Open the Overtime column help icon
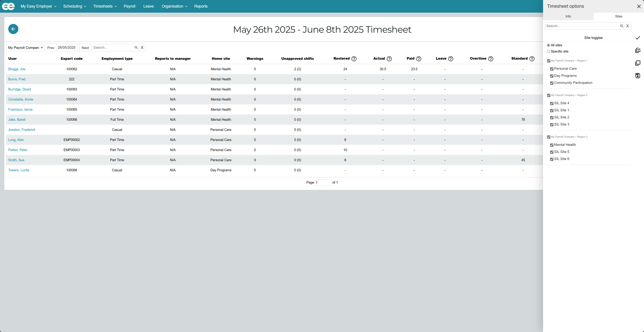 pos(491,59)
